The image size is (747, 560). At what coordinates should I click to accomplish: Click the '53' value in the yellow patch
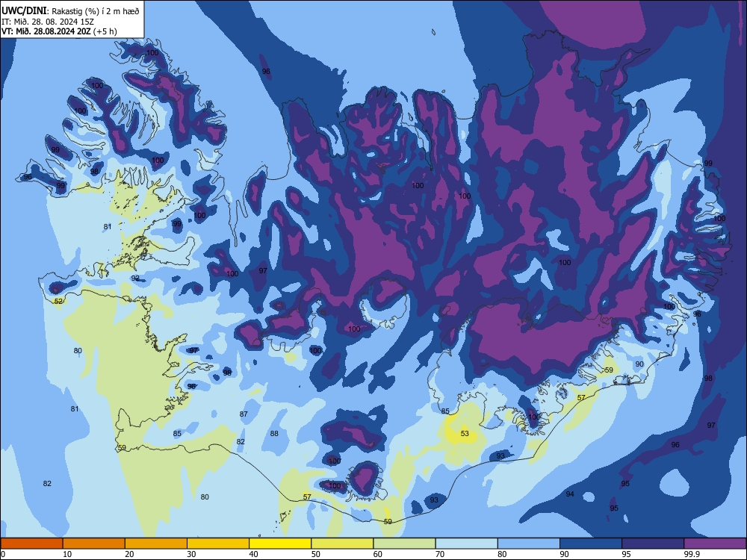465,433
